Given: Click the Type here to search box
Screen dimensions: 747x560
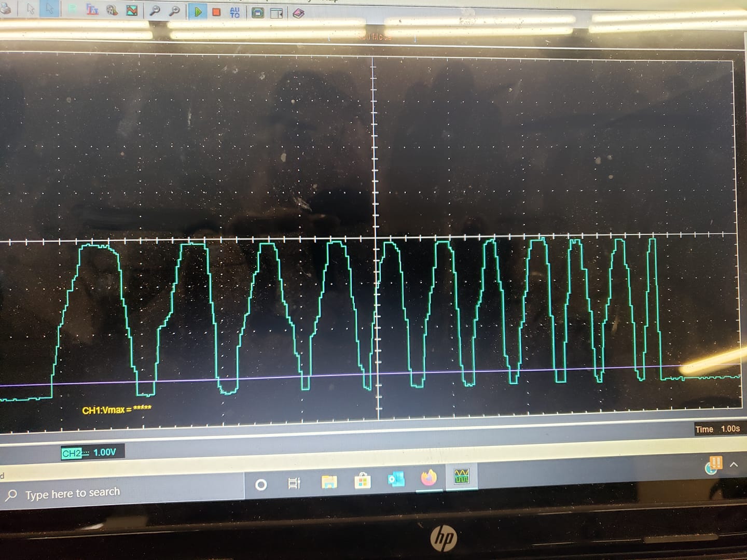Looking at the screenshot, I should (x=73, y=493).
